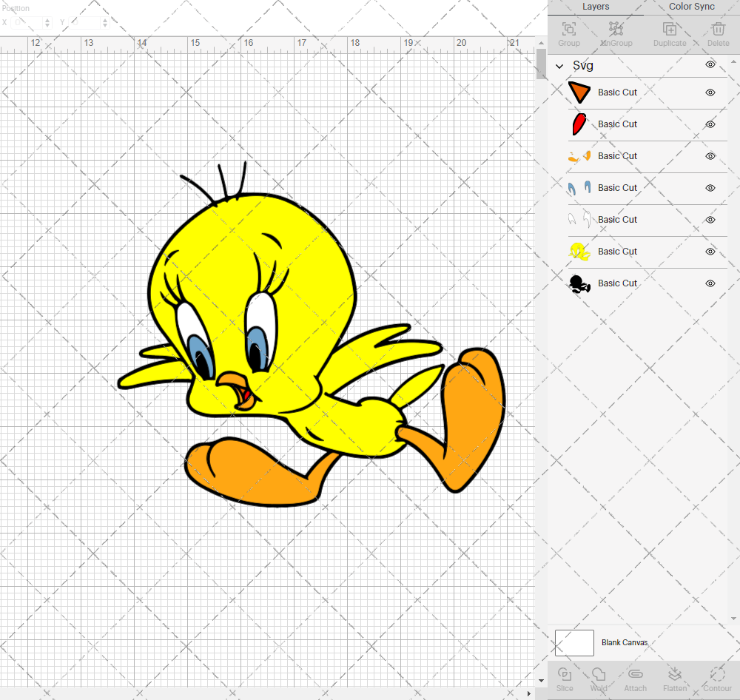This screenshot has height=700, width=740.
Task: Select the blue eyes layer thumbnail
Action: click(579, 188)
